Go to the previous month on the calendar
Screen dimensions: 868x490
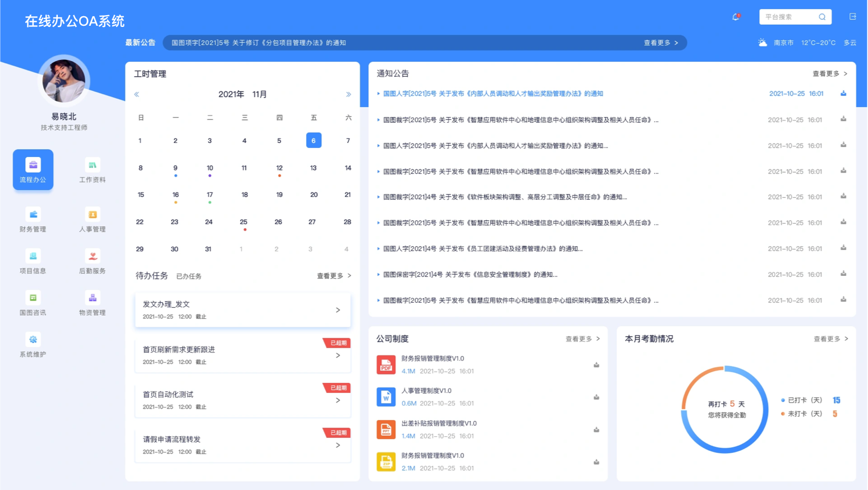(136, 94)
